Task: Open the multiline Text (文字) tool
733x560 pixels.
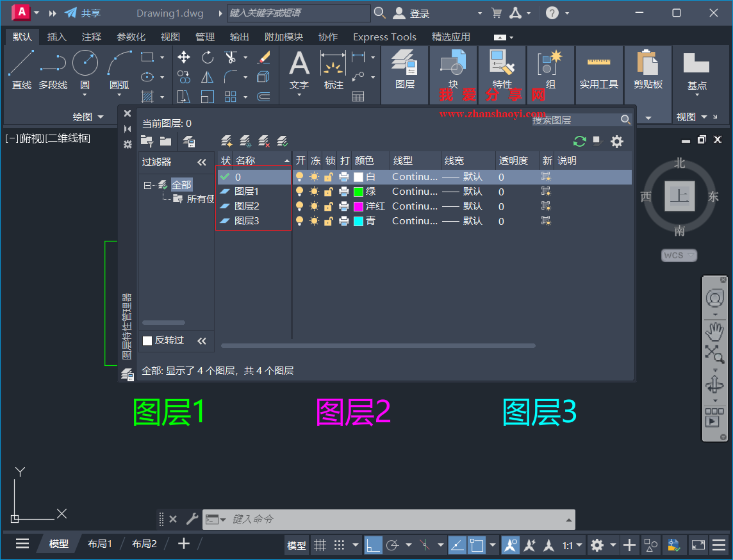Action: pyautogui.click(x=299, y=67)
